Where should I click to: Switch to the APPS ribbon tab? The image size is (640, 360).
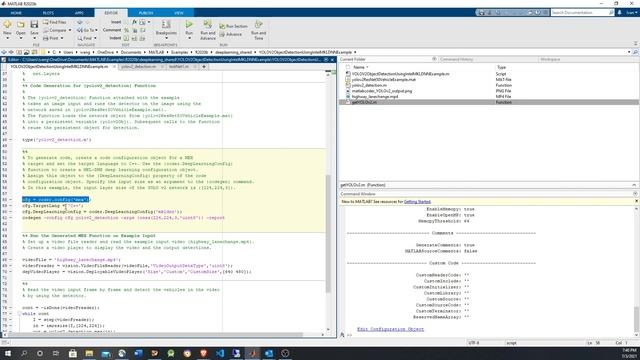(x=79, y=13)
